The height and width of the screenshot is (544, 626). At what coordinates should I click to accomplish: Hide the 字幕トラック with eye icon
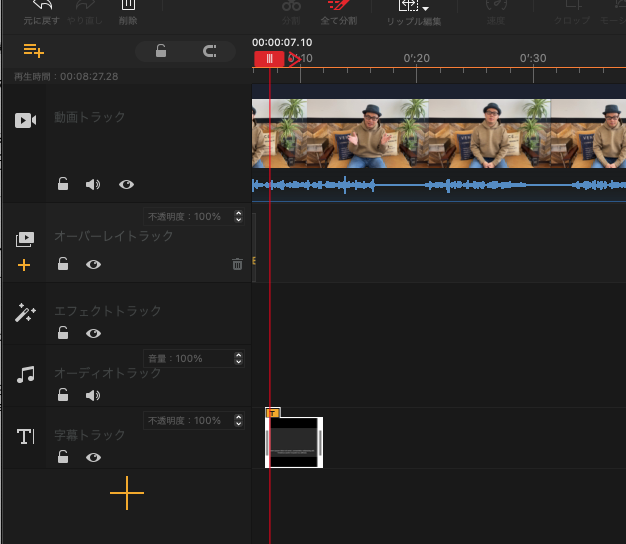tap(93, 457)
